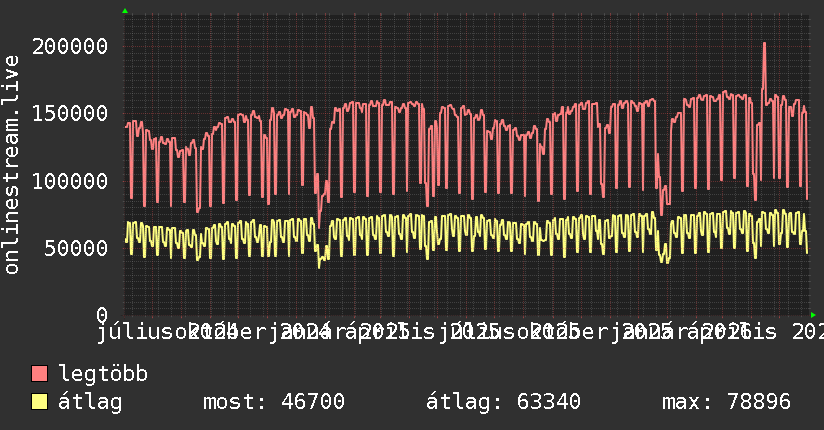Click the red legtöbb legend swatch
This screenshot has width=824, height=430.
click(39, 373)
